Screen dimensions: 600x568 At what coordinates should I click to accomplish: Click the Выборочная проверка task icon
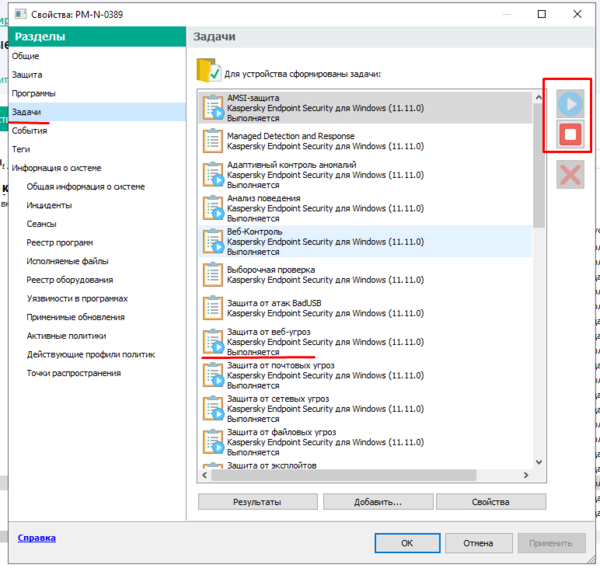pos(213,275)
